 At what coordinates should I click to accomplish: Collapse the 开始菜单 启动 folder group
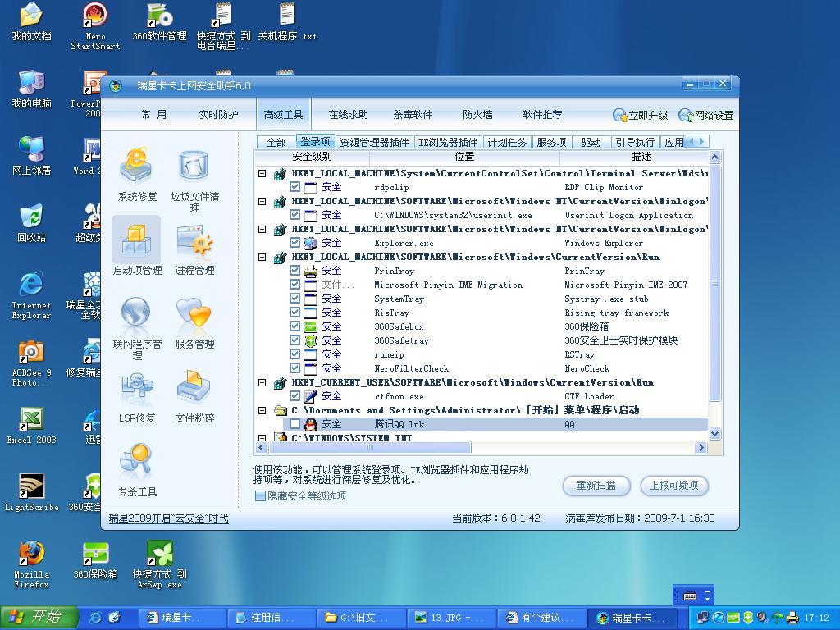(x=262, y=410)
